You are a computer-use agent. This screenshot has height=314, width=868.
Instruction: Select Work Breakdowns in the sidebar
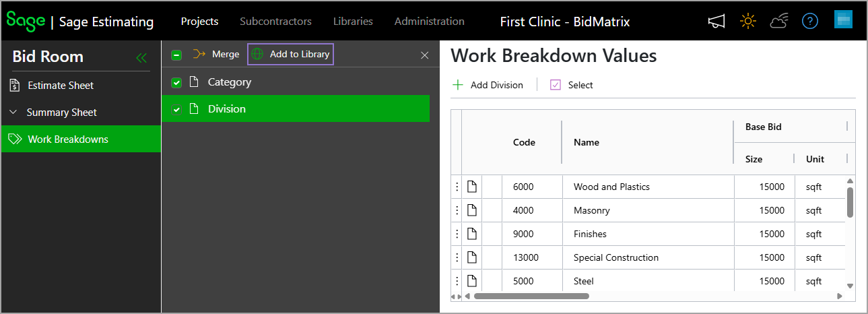[x=81, y=139]
